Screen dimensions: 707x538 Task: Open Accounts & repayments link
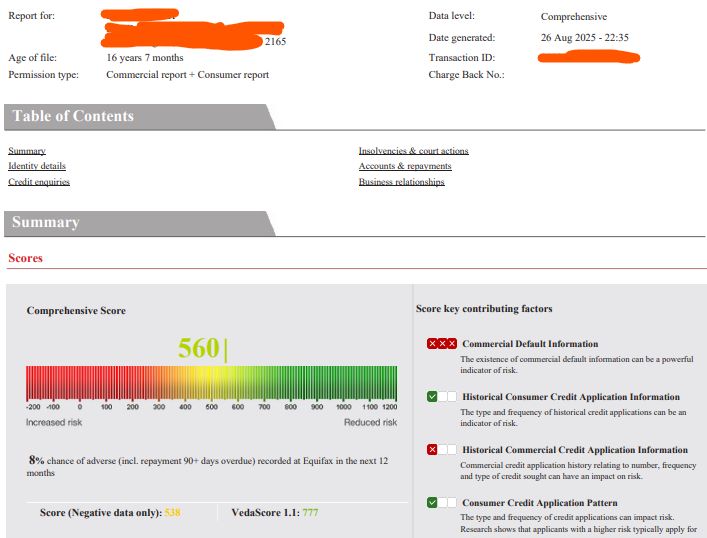point(405,166)
